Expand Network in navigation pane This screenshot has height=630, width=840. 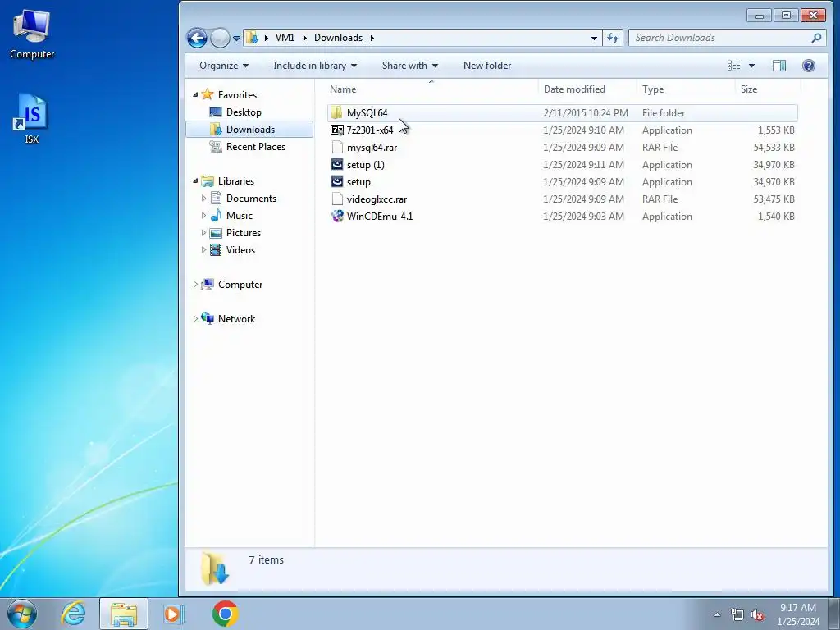(195, 319)
